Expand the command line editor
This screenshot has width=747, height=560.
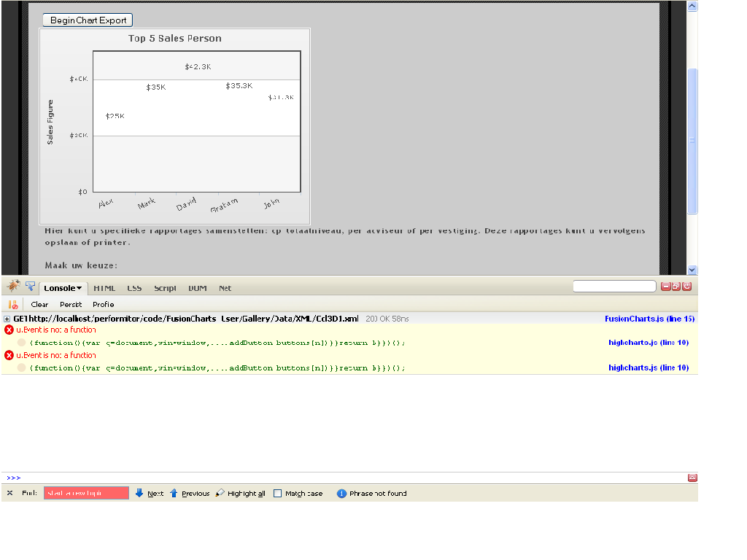click(692, 478)
